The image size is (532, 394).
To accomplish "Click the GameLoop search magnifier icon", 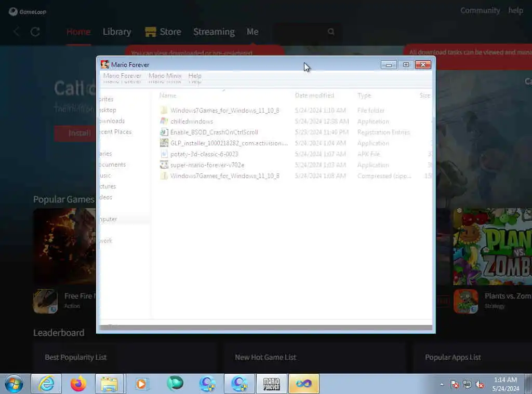I will point(331,32).
